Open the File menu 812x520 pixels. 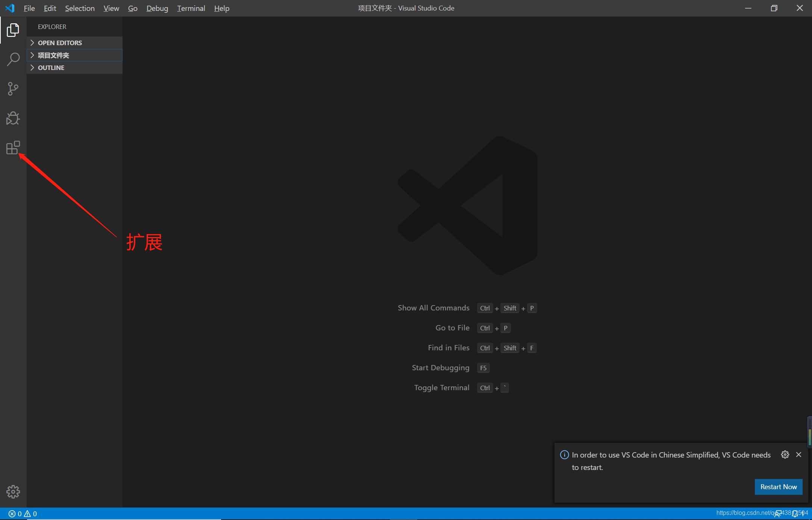(x=29, y=8)
